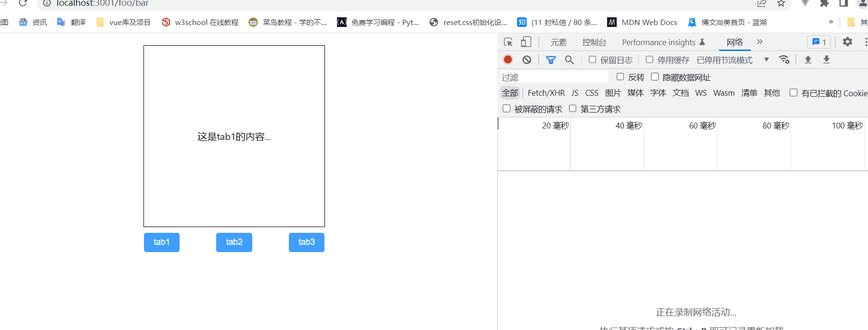Switch to Performance insights tab
The image size is (868, 330).
click(x=663, y=42)
